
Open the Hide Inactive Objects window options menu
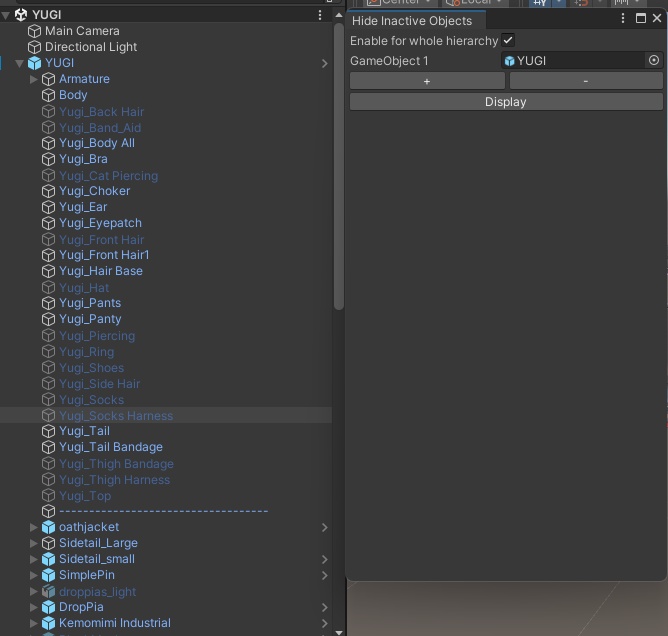point(622,18)
